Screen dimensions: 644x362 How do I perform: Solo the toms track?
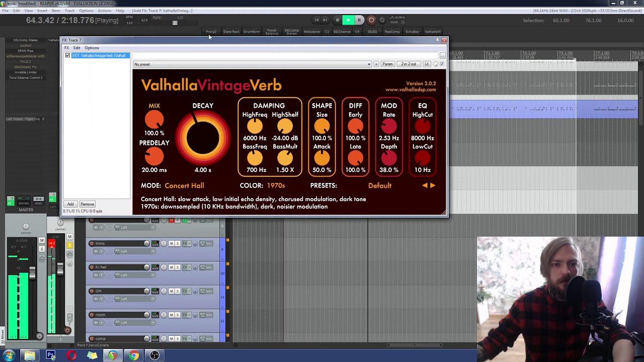point(178,243)
